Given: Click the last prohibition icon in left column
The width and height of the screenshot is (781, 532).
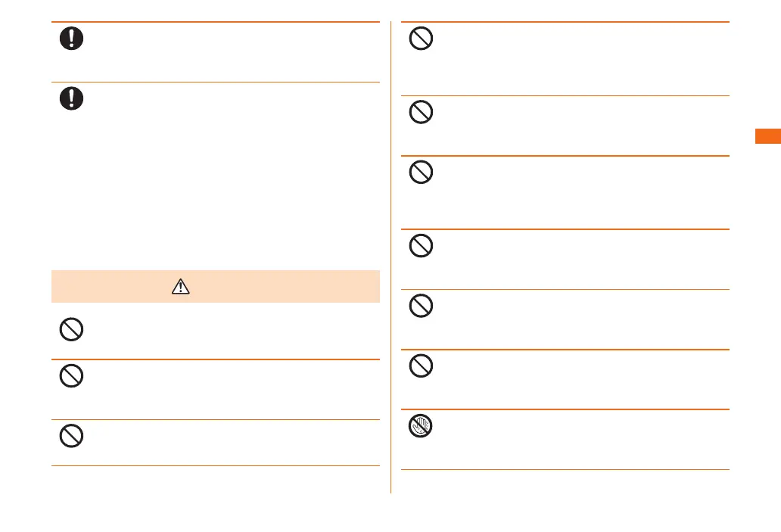Looking at the screenshot, I should coord(71,436).
